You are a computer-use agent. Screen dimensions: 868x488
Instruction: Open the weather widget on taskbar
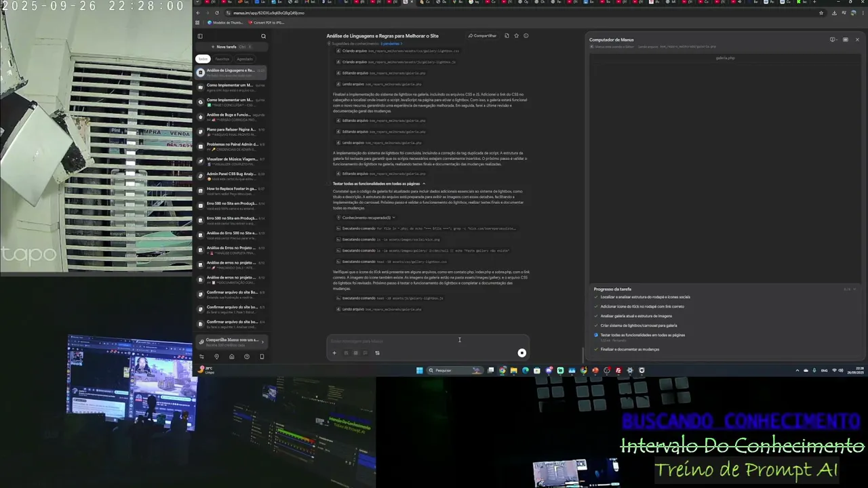[x=205, y=370]
